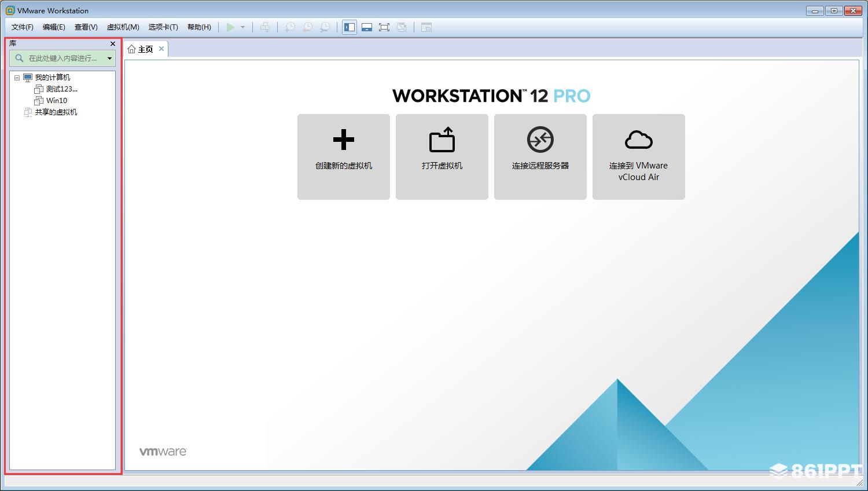Click the remote server arrows circle icon
This screenshot has width=868, height=491.
click(x=540, y=140)
